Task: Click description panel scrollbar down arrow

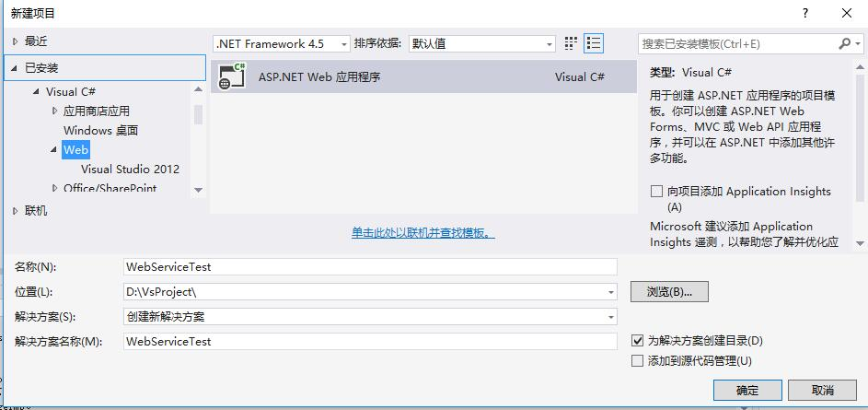Action: [860, 243]
